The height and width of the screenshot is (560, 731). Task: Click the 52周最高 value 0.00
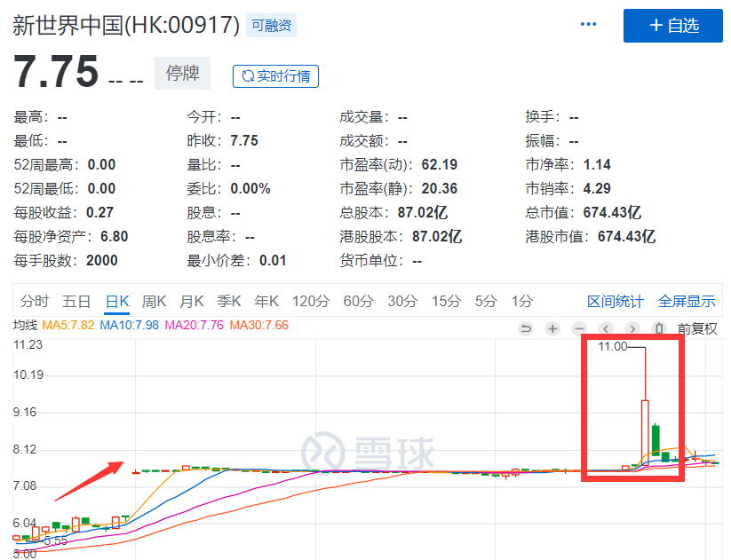tap(101, 164)
